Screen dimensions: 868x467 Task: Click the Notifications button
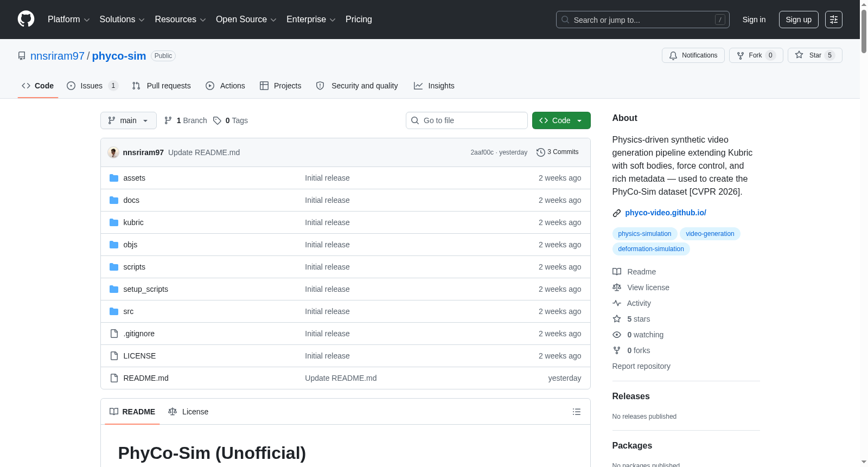pyautogui.click(x=693, y=55)
